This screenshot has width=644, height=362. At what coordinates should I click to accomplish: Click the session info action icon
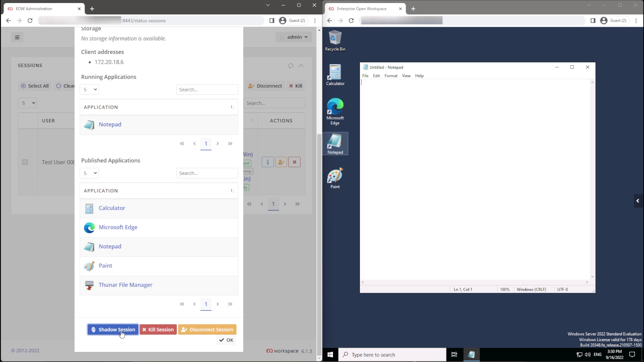pyautogui.click(x=268, y=162)
